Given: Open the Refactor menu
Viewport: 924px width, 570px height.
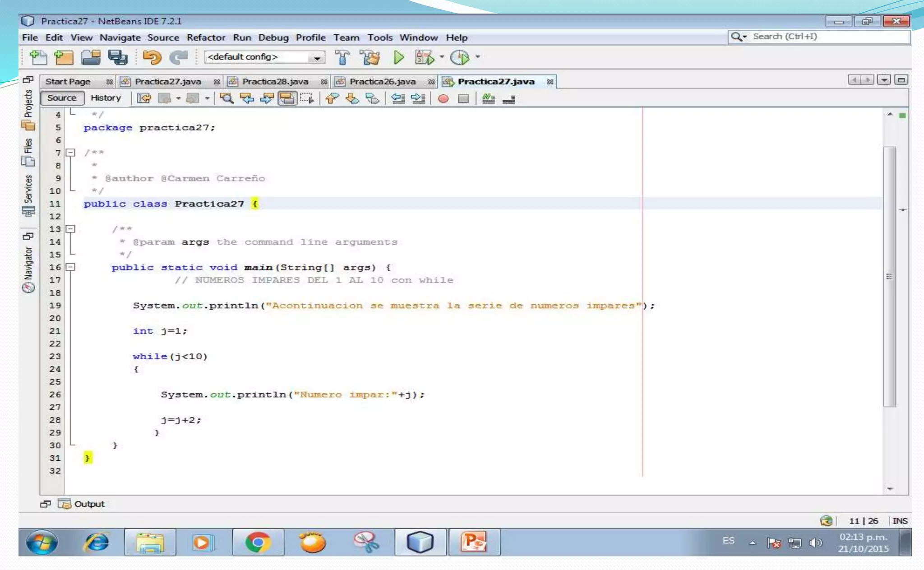Looking at the screenshot, I should 206,37.
